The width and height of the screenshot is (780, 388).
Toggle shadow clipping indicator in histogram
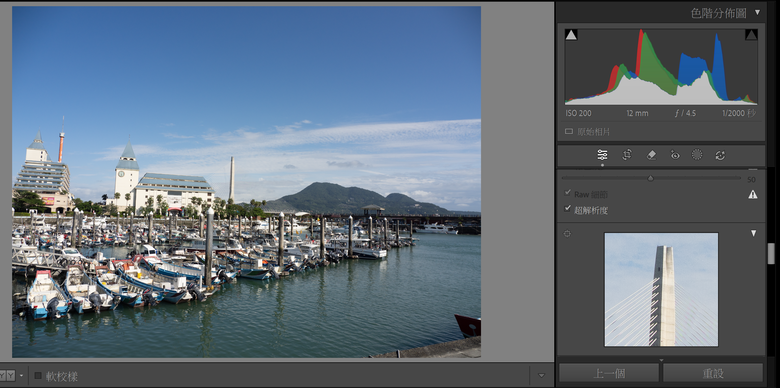click(571, 35)
